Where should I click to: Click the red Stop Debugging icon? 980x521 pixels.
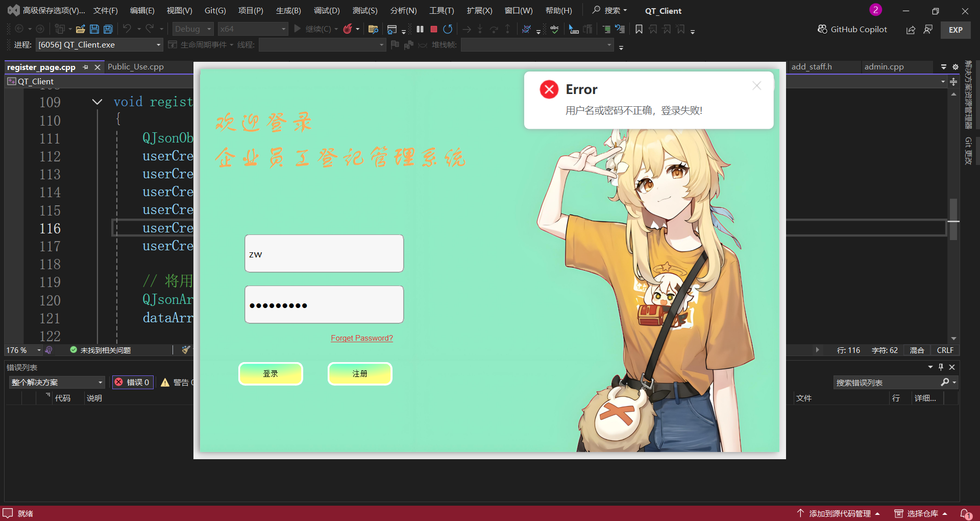(x=434, y=29)
